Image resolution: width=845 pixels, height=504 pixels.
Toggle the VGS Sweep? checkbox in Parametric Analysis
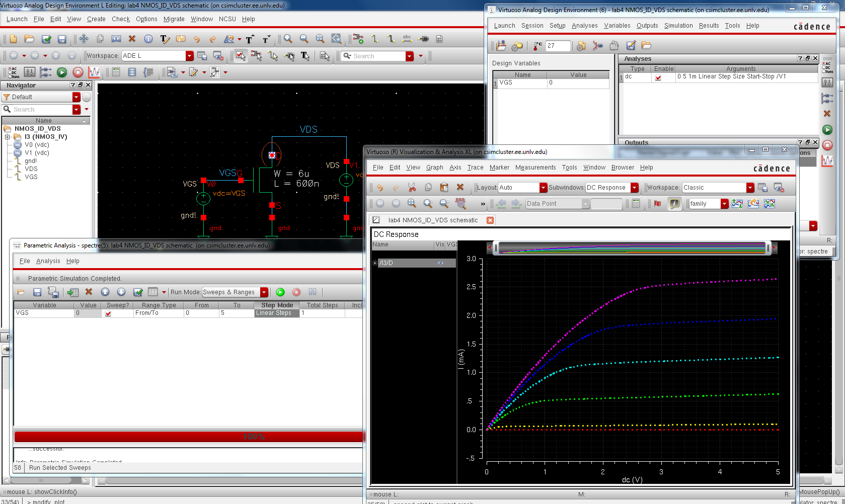[x=108, y=313]
